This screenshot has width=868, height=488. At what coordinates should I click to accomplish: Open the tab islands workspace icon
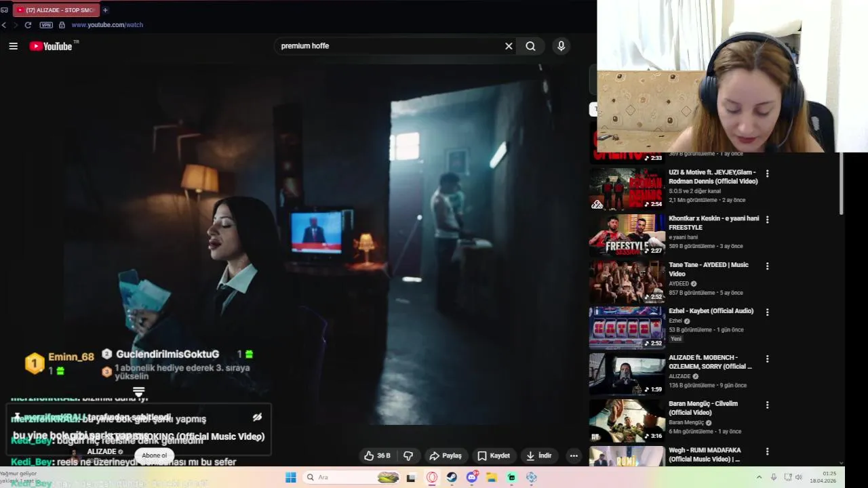(5, 10)
